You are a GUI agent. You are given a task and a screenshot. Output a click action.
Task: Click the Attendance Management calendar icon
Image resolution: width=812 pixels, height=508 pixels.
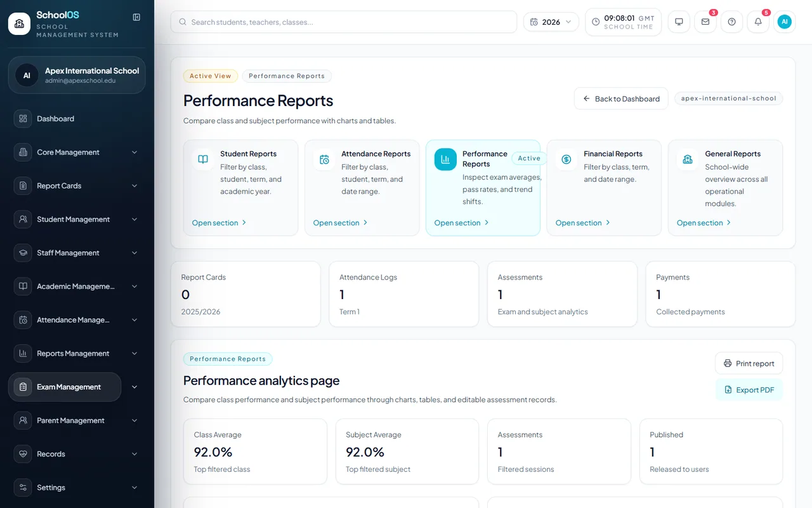(23, 320)
